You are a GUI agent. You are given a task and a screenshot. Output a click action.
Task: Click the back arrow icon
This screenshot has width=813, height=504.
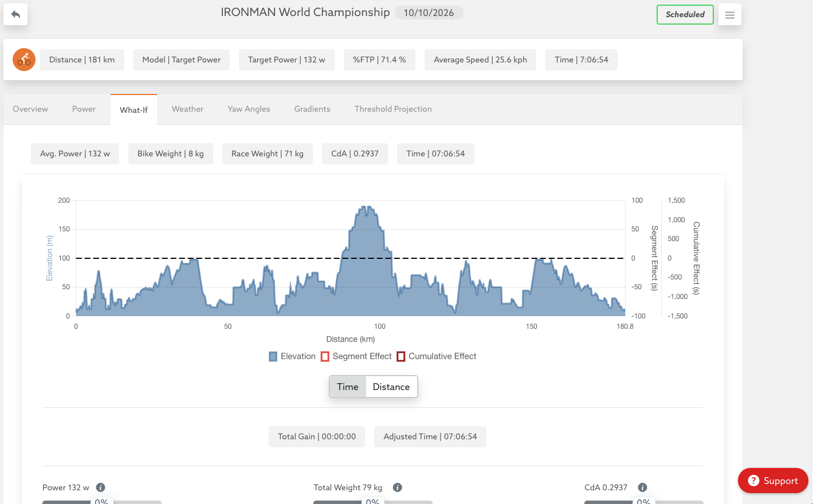(15, 14)
